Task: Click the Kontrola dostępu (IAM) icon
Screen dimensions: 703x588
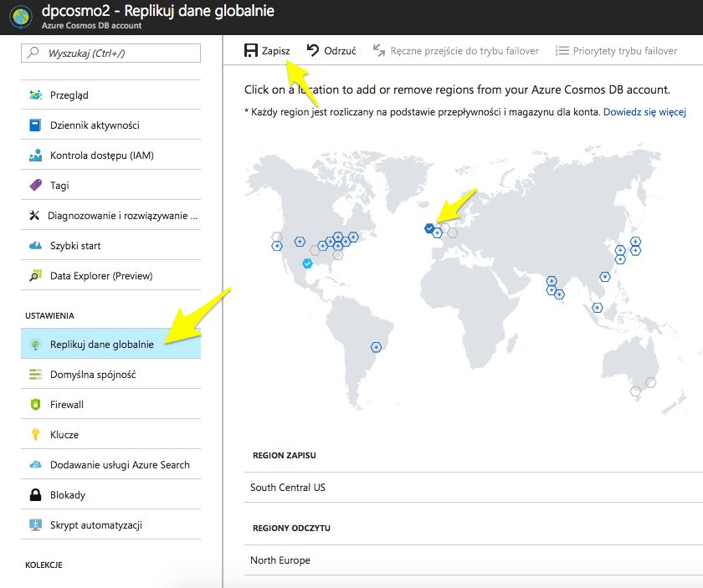Action: (35, 156)
